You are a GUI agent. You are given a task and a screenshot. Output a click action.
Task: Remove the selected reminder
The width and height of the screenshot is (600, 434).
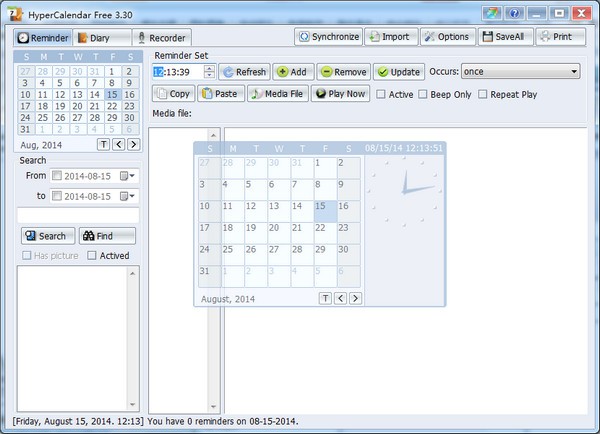(344, 72)
